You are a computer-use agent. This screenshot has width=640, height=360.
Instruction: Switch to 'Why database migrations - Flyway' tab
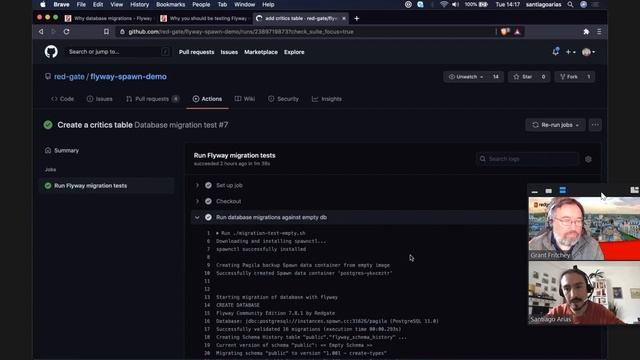(109, 18)
